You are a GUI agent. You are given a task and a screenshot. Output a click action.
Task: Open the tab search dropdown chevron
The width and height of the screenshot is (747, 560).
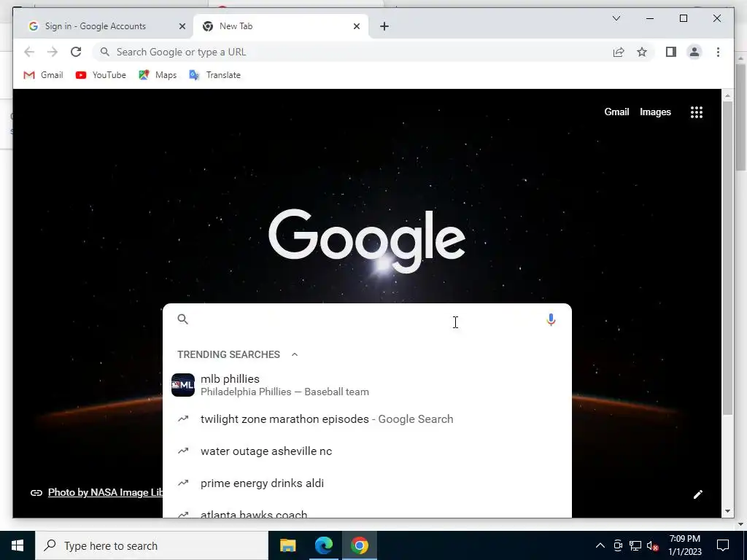pyautogui.click(x=616, y=18)
